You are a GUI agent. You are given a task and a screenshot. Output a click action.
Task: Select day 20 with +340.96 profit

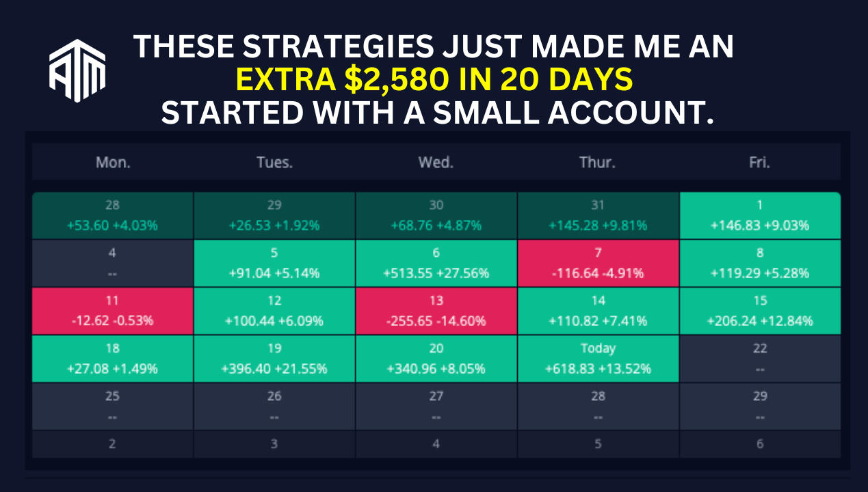(x=436, y=359)
